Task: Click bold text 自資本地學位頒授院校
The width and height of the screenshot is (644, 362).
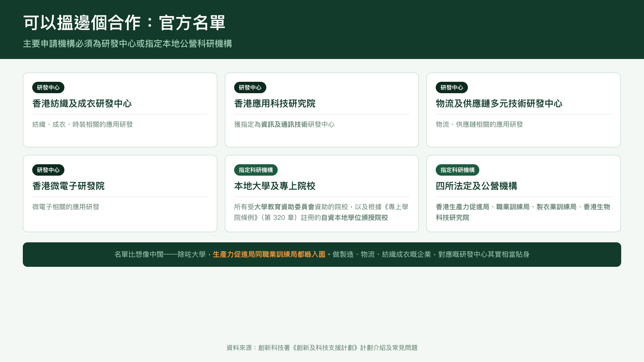Action: click(355, 218)
